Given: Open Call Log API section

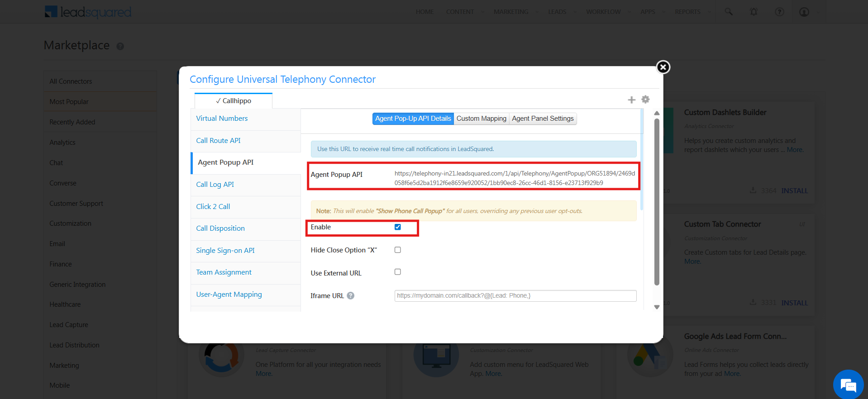Looking at the screenshot, I should coord(246,185).
